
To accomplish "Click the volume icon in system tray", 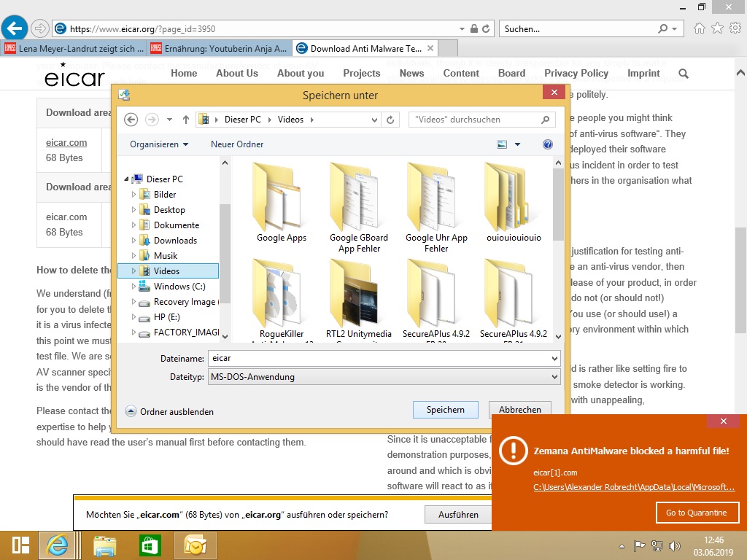I will pyautogui.click(x=675, y=546).
